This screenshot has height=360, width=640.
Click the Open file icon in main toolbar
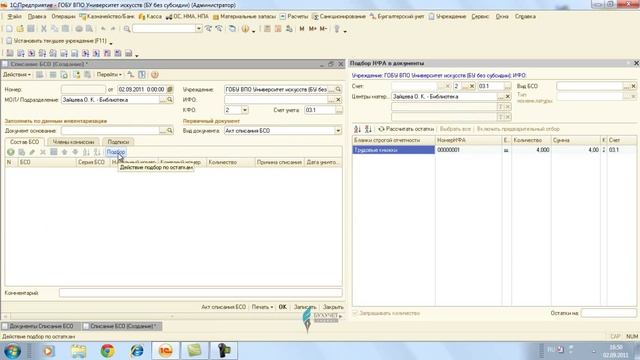click(20, 29)
